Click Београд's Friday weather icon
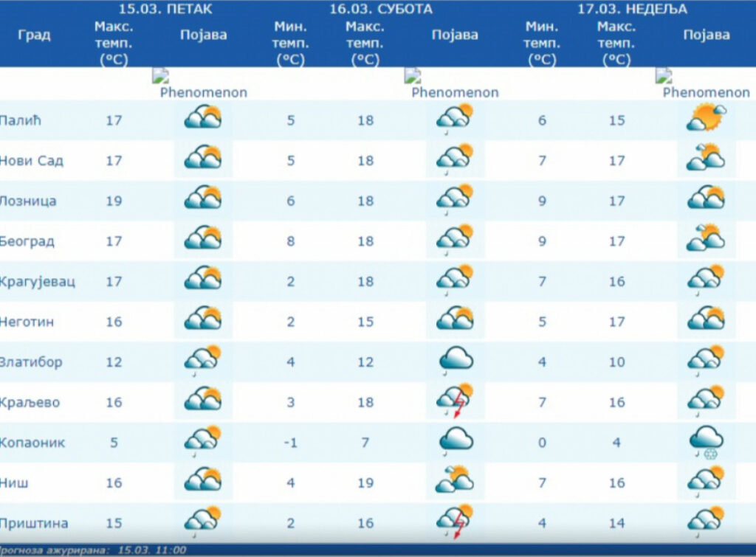Viewport: 756px width, 557px height. coord(203,238)
